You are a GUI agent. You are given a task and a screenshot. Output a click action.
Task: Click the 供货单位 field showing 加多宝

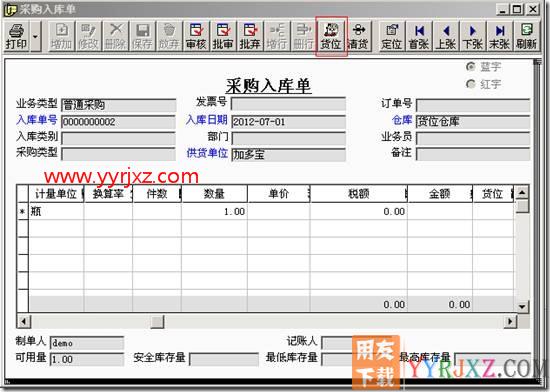(288, 154)
